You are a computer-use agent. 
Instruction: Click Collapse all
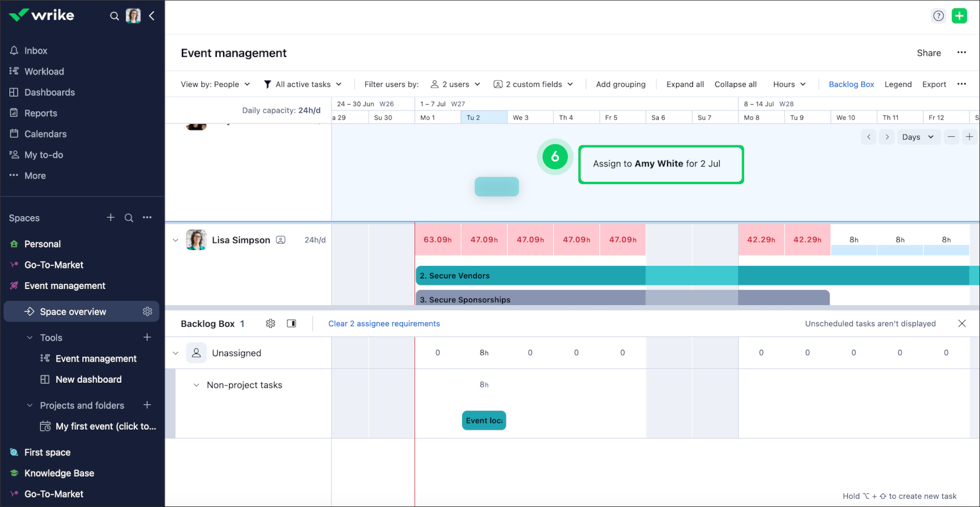click(736, 84)
